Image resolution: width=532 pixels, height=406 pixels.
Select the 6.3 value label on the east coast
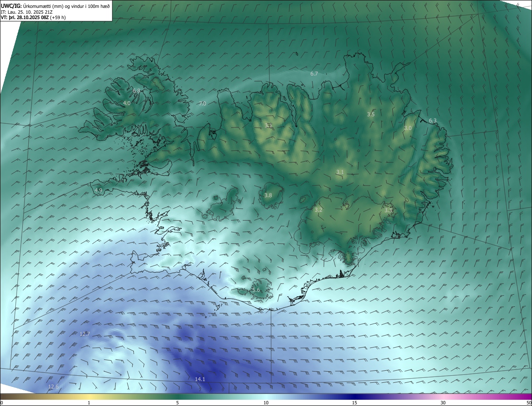tap(433, 120)
